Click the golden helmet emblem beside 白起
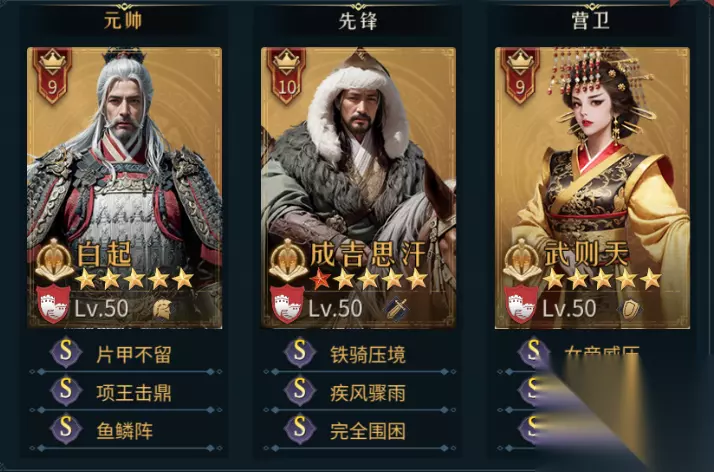 click(55, 260)
